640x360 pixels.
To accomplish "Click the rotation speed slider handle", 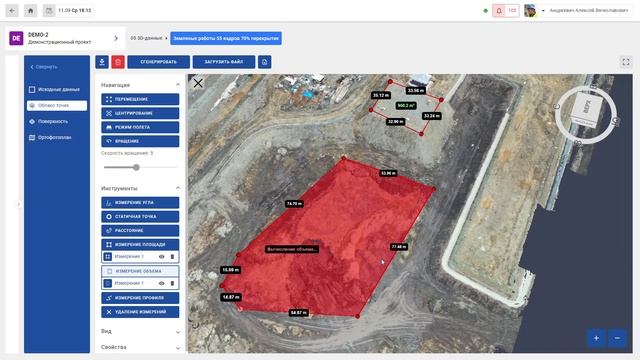I will pyautogui.click(x=136, y=167).
